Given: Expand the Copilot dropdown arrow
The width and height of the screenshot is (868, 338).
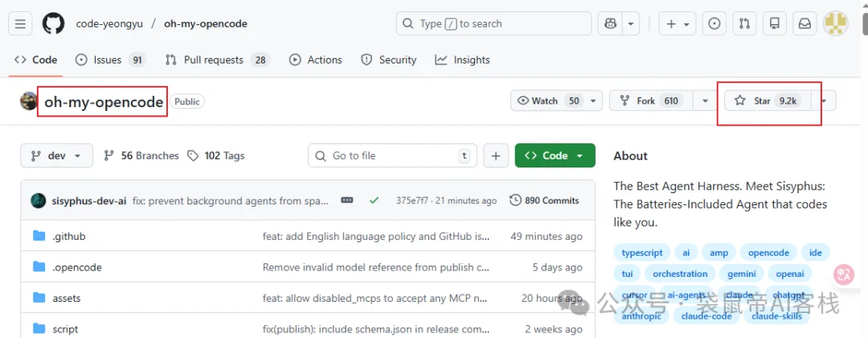Looking at the screenshot, I should pos(631,24).
